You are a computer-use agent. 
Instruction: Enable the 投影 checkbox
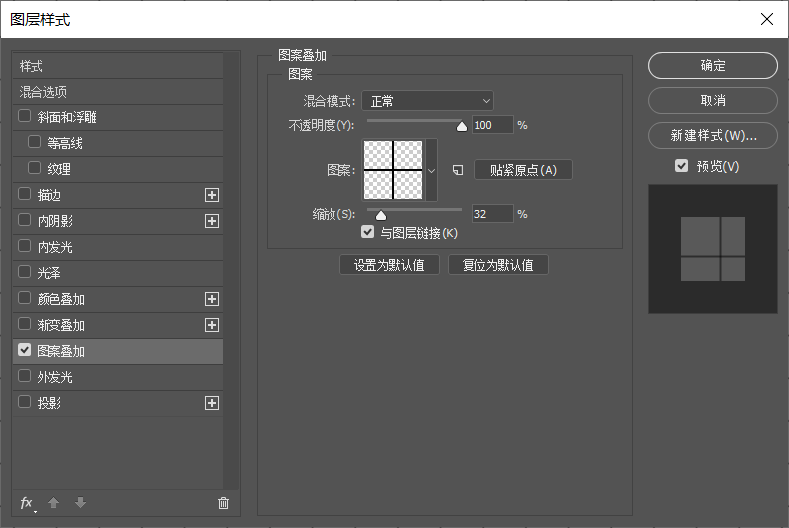point(24,402)
